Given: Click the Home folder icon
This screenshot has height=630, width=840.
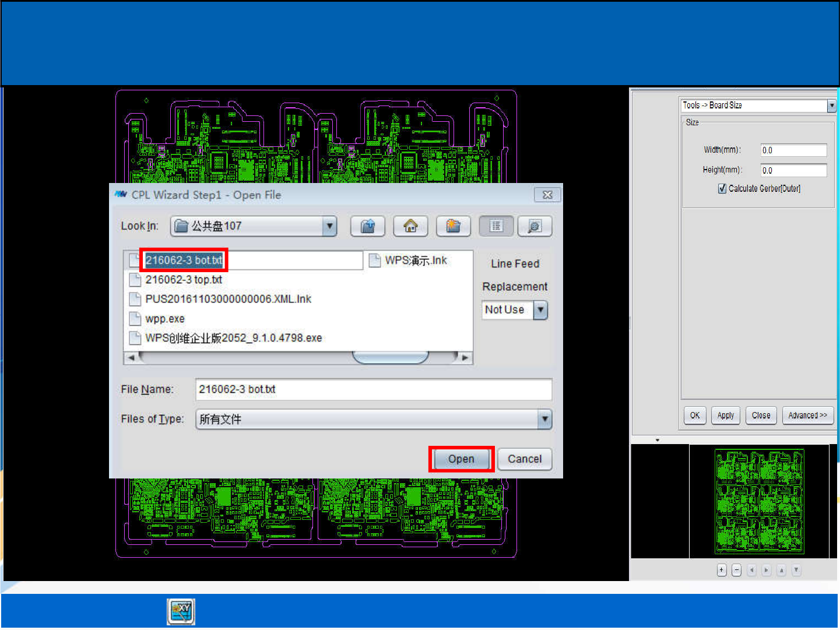Looking at the screenshot, I should click(x=410, y=226).
